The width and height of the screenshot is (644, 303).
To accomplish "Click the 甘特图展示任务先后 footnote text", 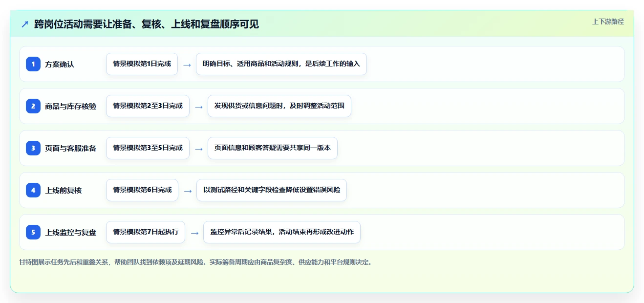I will click(x=195, y=262).
